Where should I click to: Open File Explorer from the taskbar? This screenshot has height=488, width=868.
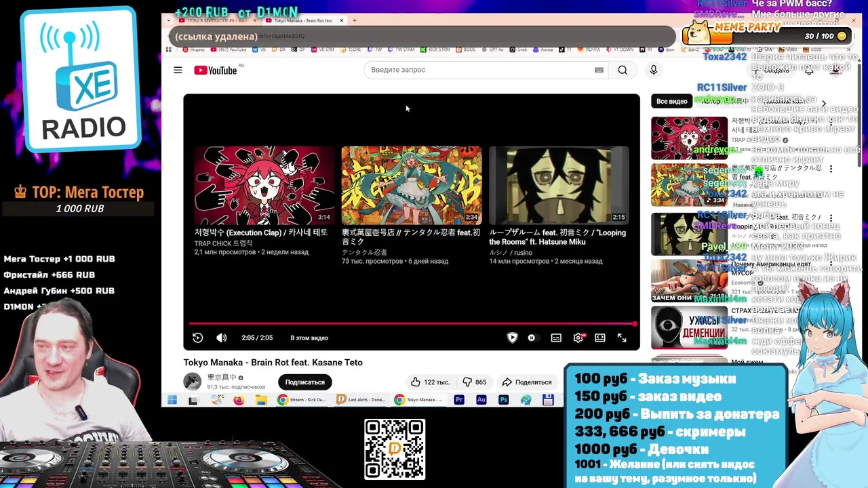[261, 400]
